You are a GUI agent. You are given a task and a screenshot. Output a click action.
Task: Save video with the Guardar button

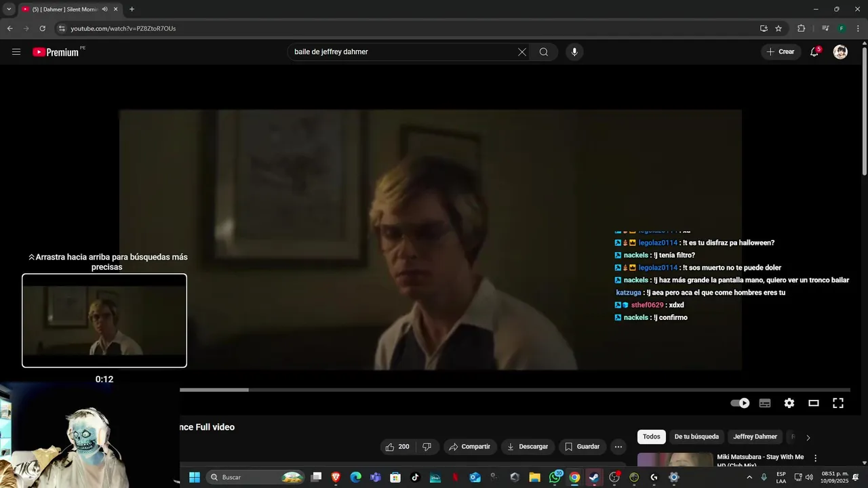point(582,447)
